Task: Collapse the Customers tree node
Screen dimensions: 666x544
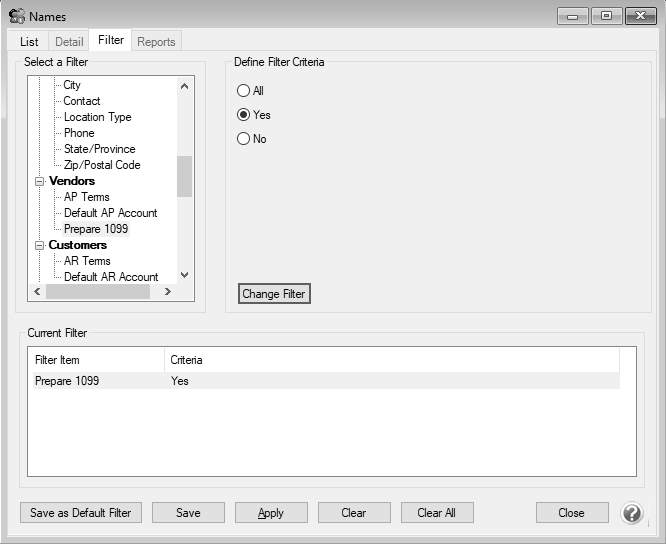Action: click(x=40, y=245)
